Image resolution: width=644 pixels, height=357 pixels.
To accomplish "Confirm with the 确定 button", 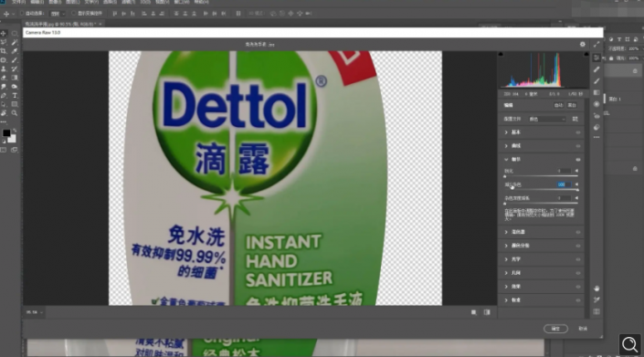I will (x=555, y=329).
